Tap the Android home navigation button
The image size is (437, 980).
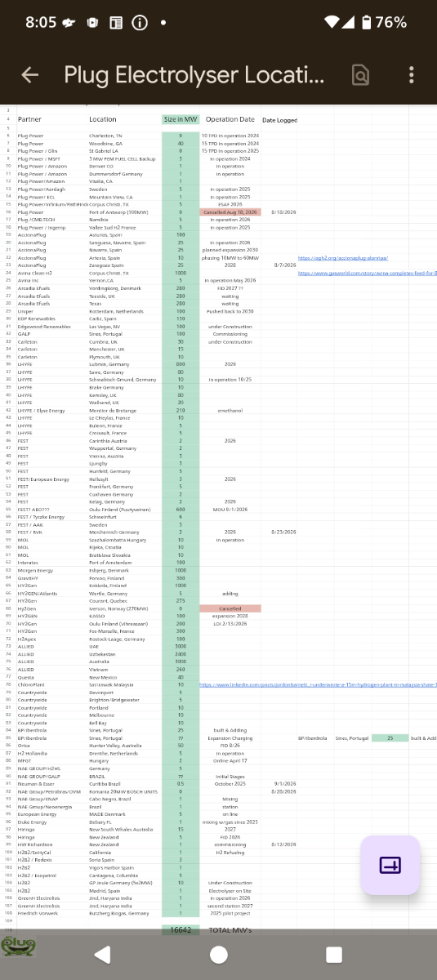pyautogui.click(x=218, y=955)
